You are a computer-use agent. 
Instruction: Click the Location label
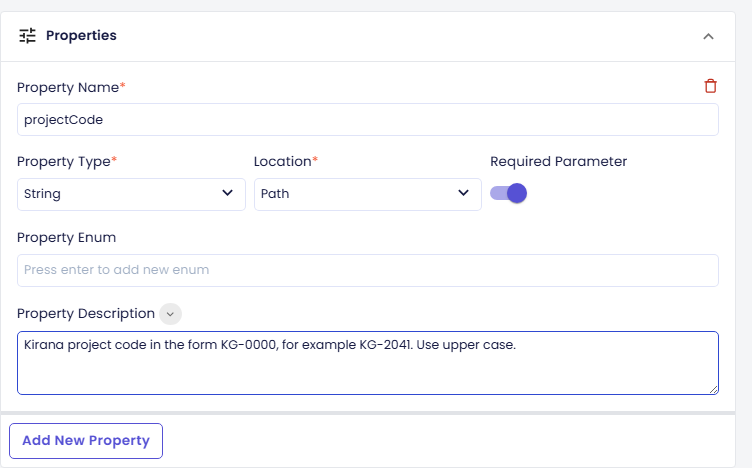tap(286, 162)
